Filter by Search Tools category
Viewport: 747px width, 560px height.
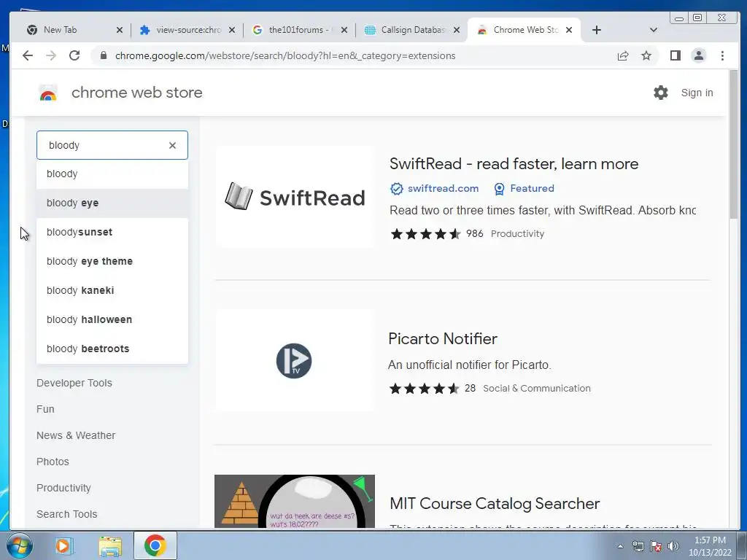[x=66, y=514]
